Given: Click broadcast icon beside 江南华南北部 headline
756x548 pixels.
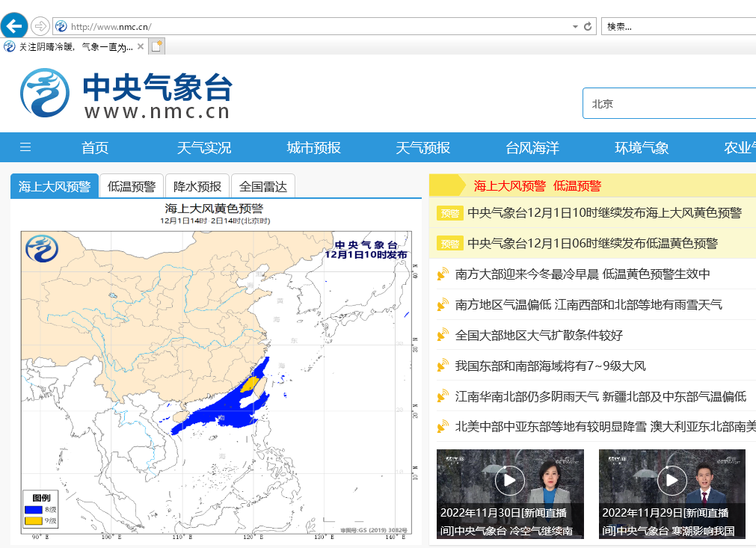Looking at the screenshot, I should [443, 397].
